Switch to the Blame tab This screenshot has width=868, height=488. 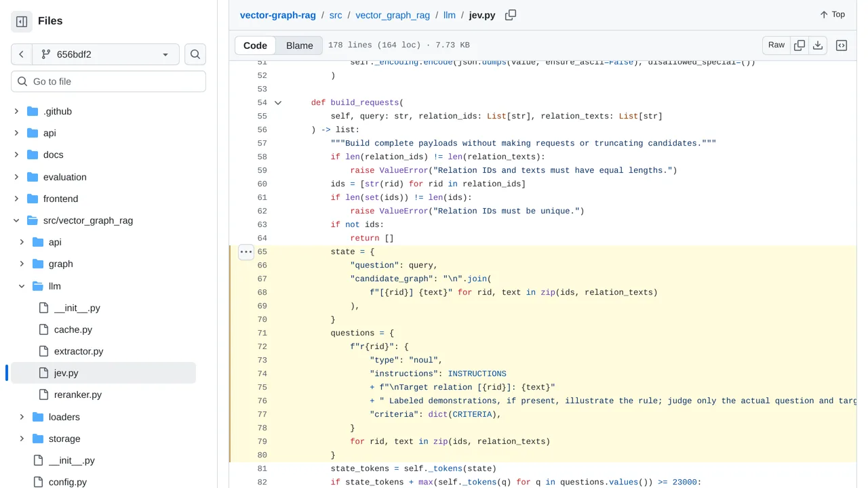tap(300, 45)
